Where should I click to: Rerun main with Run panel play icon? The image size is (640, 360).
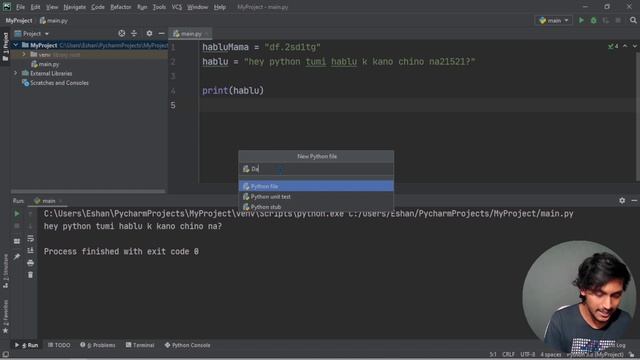pos(17,213)
